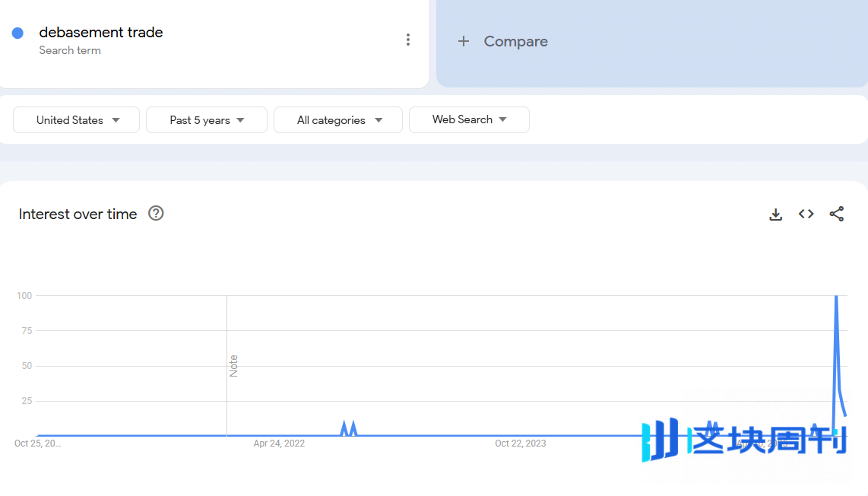This screenshot has height=496, width=868.
Task: Click the Apr 24, 2022 axis label
Action: pyautogui.click(x=279, y=444)
